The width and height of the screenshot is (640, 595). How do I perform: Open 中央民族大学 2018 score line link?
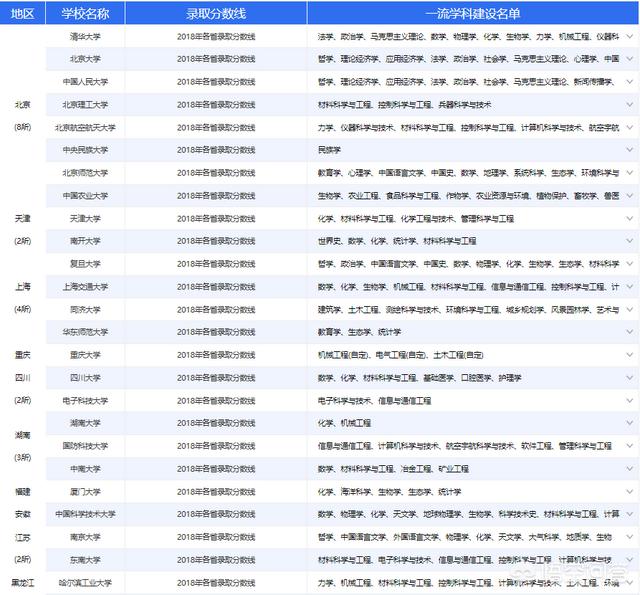click(216, 150)
